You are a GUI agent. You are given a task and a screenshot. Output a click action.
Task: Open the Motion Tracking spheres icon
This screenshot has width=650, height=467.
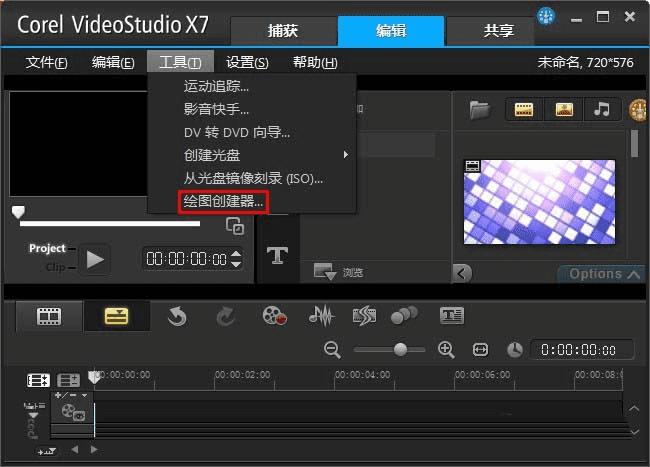(x=404, y=315)
